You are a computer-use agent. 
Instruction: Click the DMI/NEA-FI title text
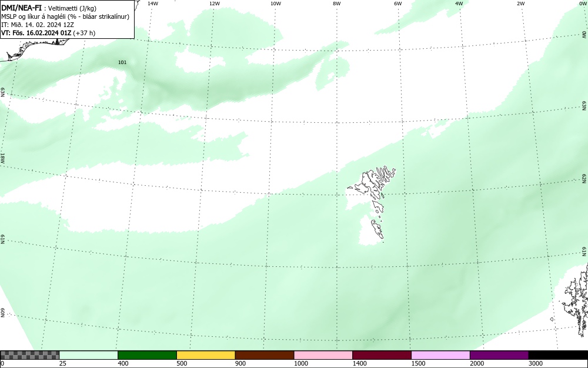[x=21, y=8]
